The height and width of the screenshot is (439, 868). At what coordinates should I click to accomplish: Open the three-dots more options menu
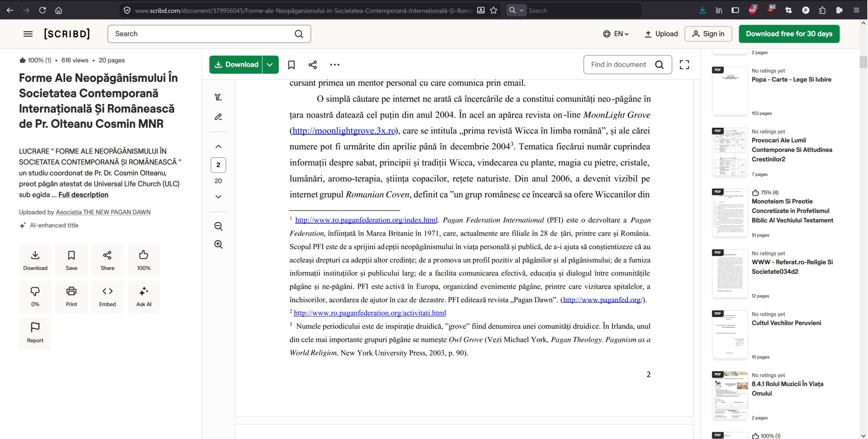335,65
